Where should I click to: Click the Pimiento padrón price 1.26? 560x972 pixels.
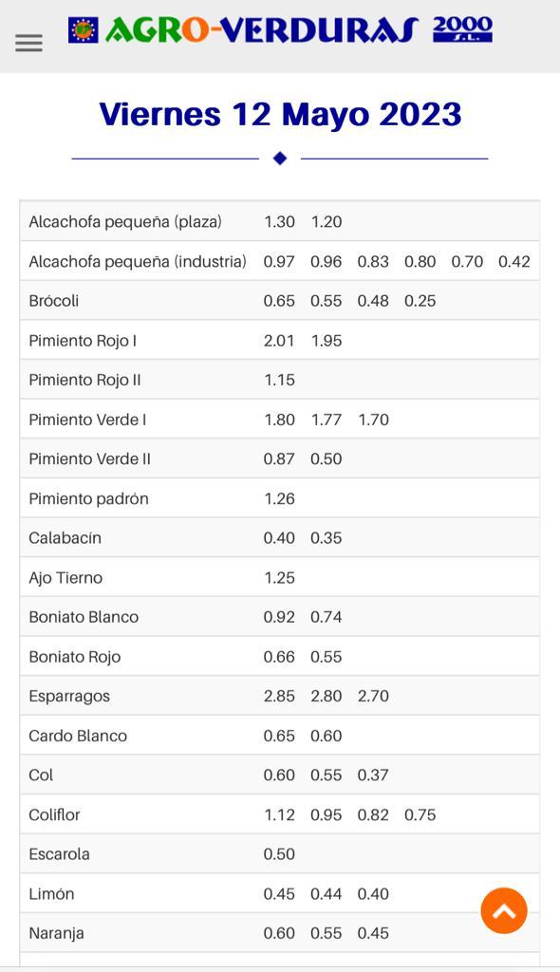point(279,498)
